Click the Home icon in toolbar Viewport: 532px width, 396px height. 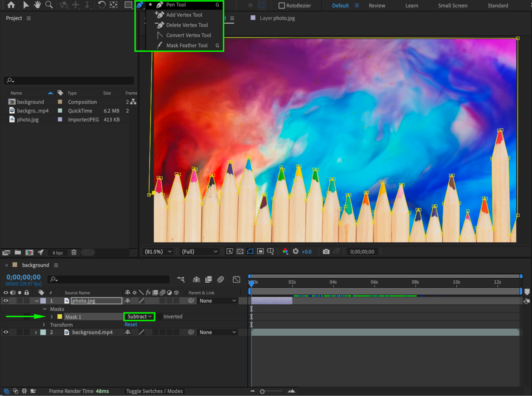click(11, 5)
